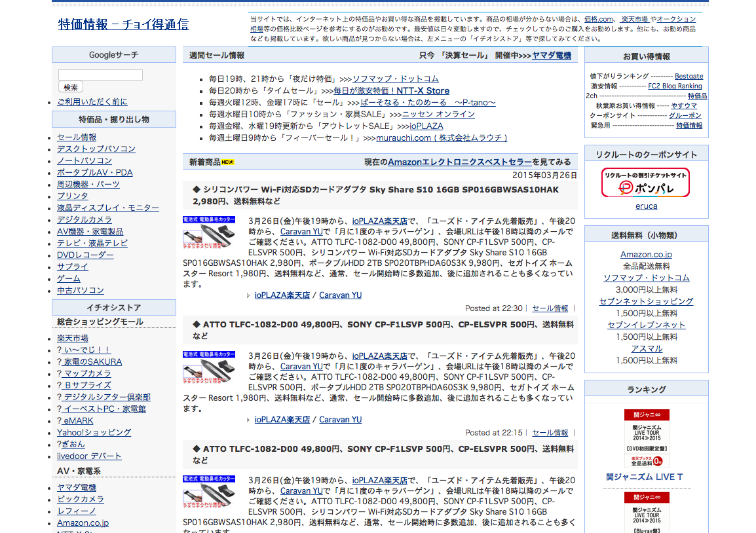Select the テレビ・液晶テレビ category
The height and width of the screenshot is (533, 756).
click(92, 243)
